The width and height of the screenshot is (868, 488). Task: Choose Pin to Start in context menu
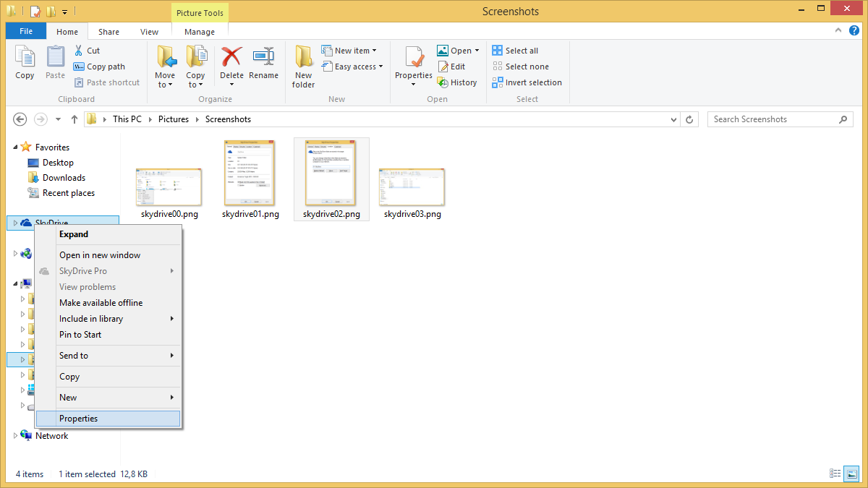click(x=108, y=335)
